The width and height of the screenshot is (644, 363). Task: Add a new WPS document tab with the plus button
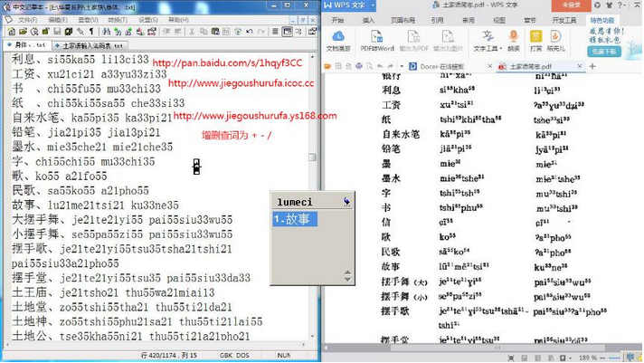coord(592,66)
